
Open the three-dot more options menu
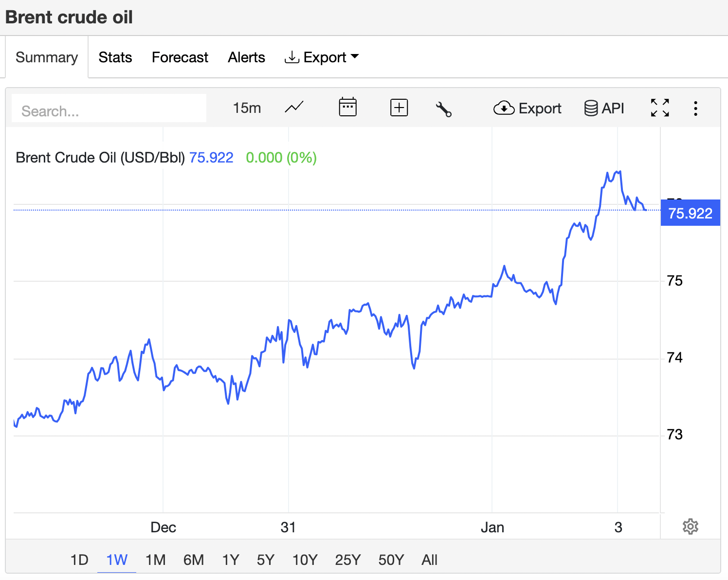point(696,108)
